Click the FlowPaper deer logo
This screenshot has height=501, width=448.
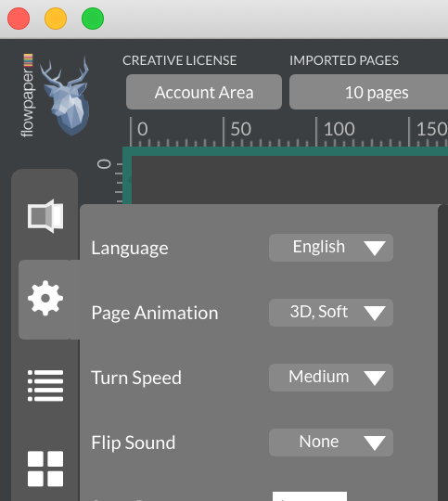pyautogui.click(x=66, y=96)
